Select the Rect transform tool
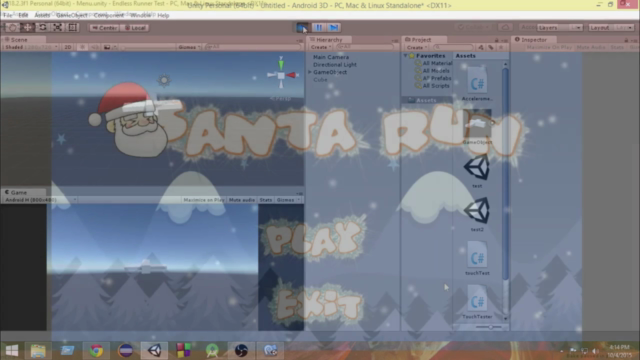Screen dimensions: 640x360 (x=73, y=28)
